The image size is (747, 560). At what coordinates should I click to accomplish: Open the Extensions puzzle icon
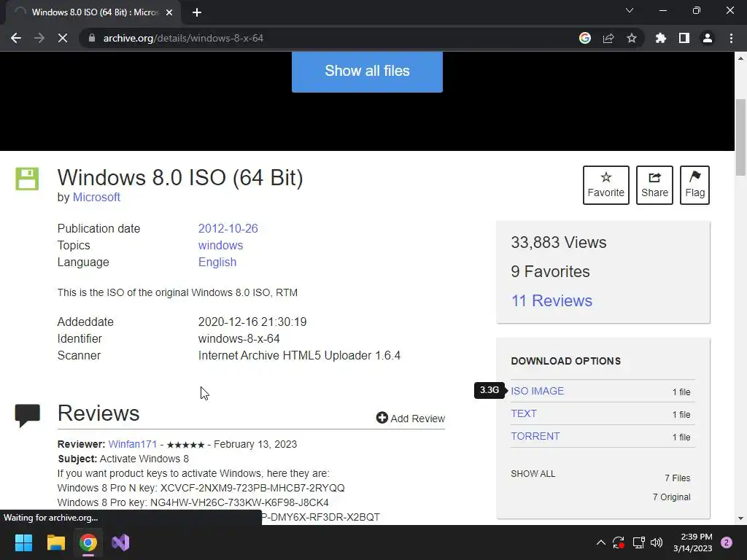(x=661, y=38)
